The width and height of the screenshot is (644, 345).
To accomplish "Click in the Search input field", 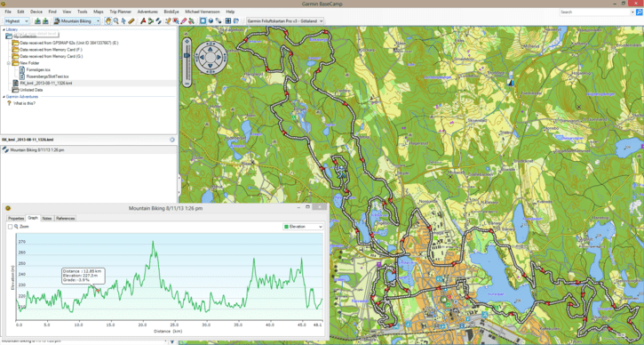I will pyautogui.click(x=595, y=12).
